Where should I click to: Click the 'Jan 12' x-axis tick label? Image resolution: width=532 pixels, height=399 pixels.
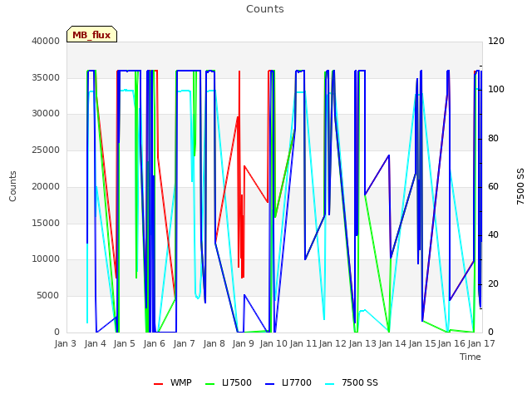[x=332, y=343]
